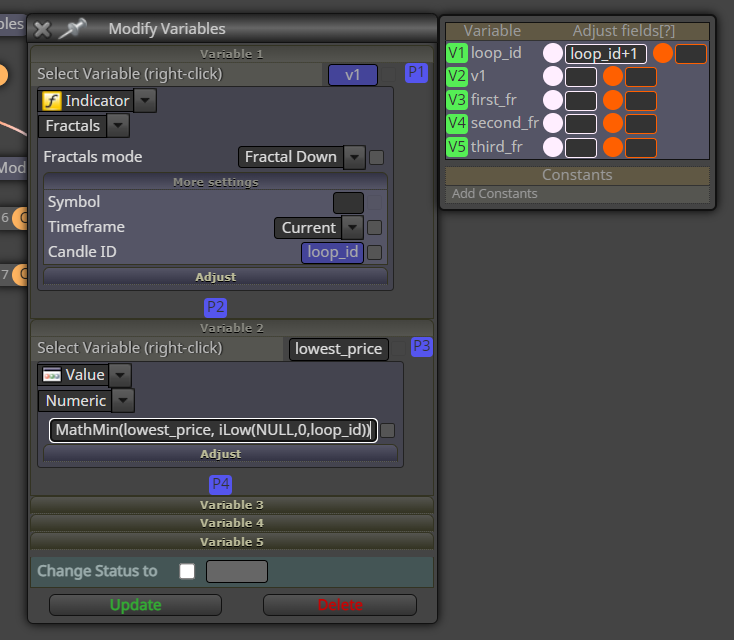Click Adjust under Variable 2
This screenshot has height=640, width=734.
coord(220,454)
